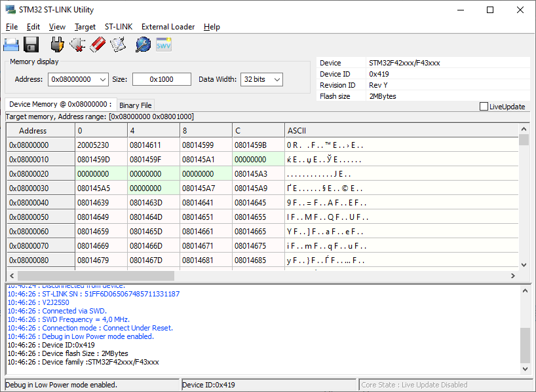Expand the Address dropdown

[102, 79]
